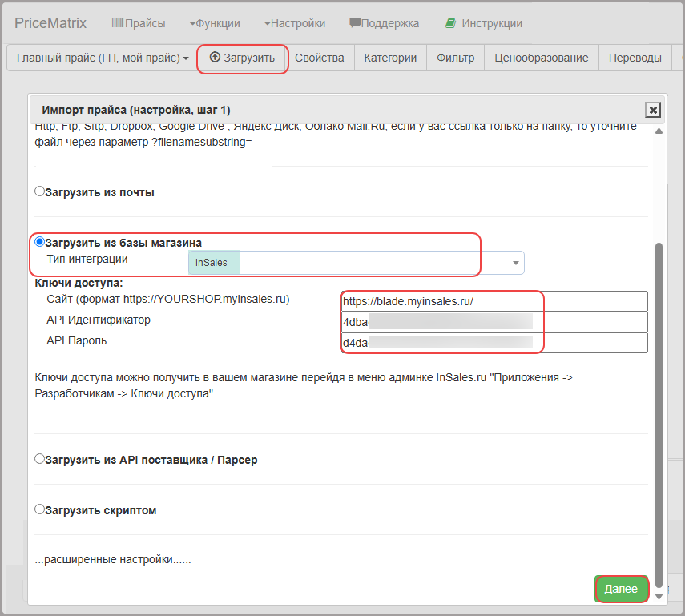
Task: Click the API Идентификатор input field
Action: 494,322
